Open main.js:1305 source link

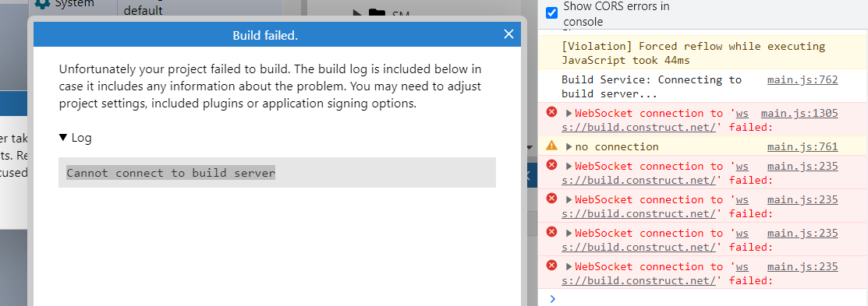799,113
